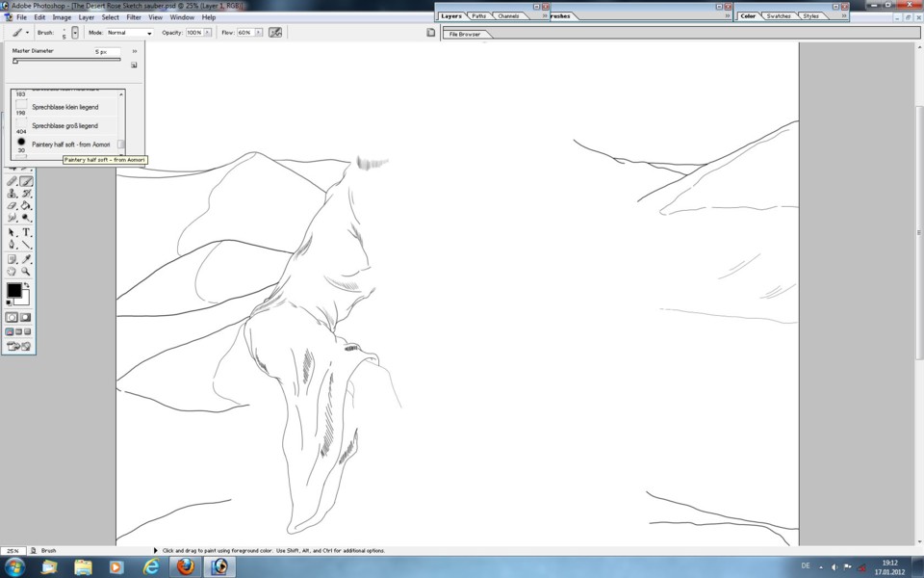The height and width of the screenshot is (578, 924).
Task: Expand the Flow slider arrow
Action: (258, 32)
